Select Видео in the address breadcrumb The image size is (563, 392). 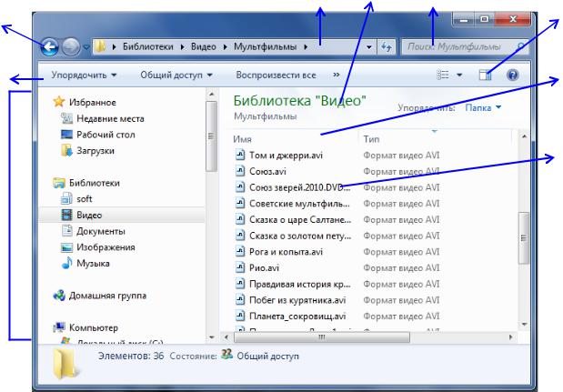pyautogui.click(x=203, y=46)
